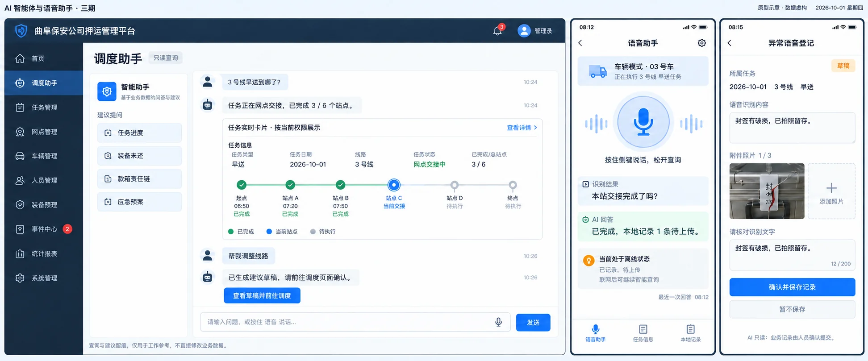This screenshot has width=868, height=361.
Task: Open the notification bell with 3 alerts
Action: tap(497, 31)
